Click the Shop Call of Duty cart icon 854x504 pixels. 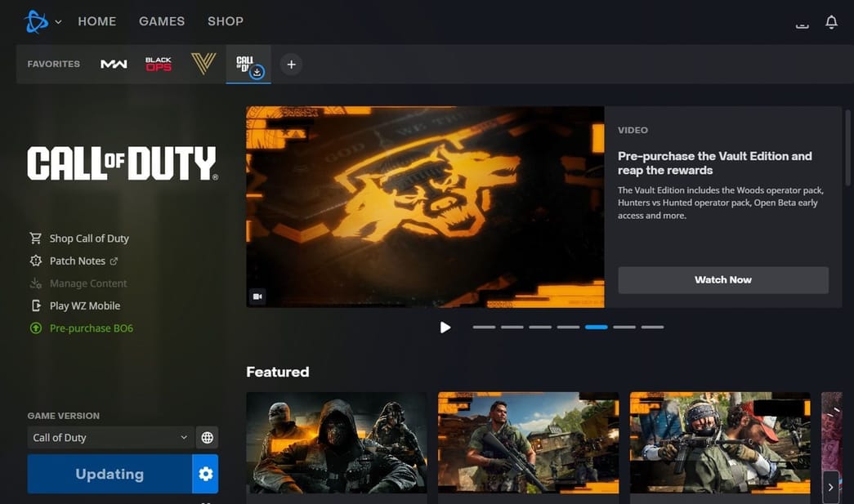tap(35, 238)
